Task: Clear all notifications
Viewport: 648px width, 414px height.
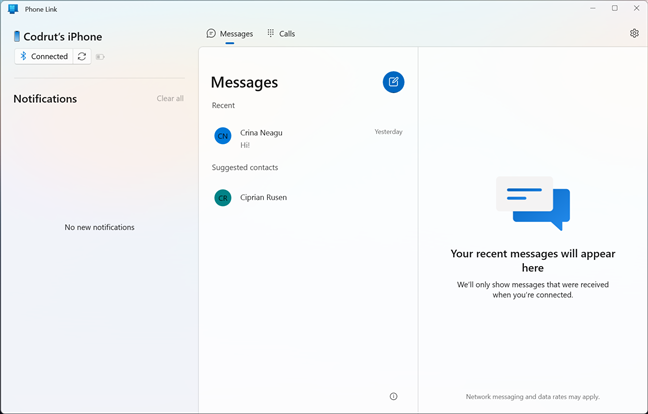Action: pos(170,98)
